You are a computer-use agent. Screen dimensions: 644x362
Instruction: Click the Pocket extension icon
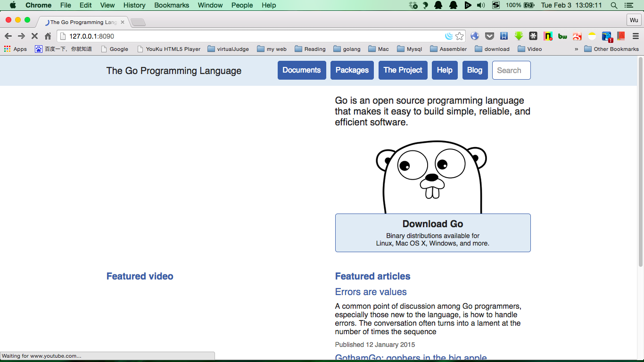[490, 36]
